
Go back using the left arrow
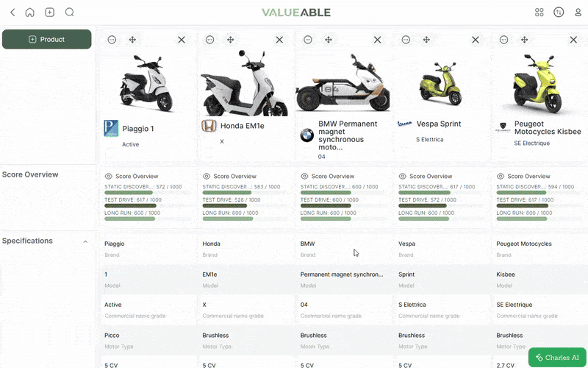coord(12,13)
